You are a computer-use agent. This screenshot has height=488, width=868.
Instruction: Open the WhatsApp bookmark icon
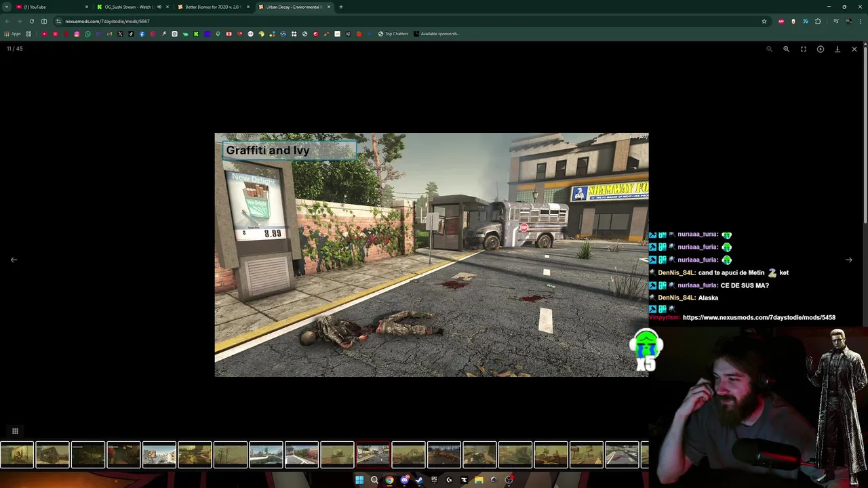pos(87,34)
